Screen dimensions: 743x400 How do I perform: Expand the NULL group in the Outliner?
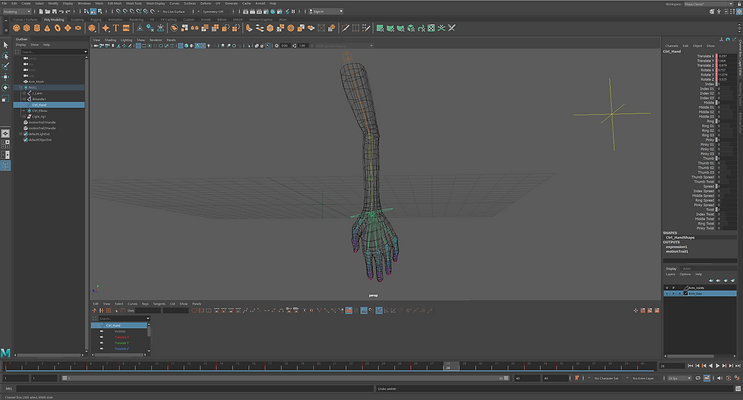tap(20, 88)
